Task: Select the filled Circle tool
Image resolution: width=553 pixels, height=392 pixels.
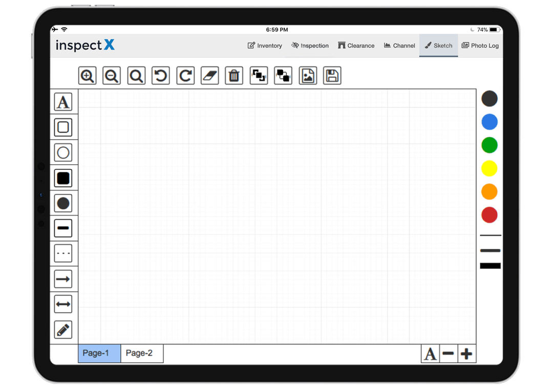Action: click(x=63, y=203)
